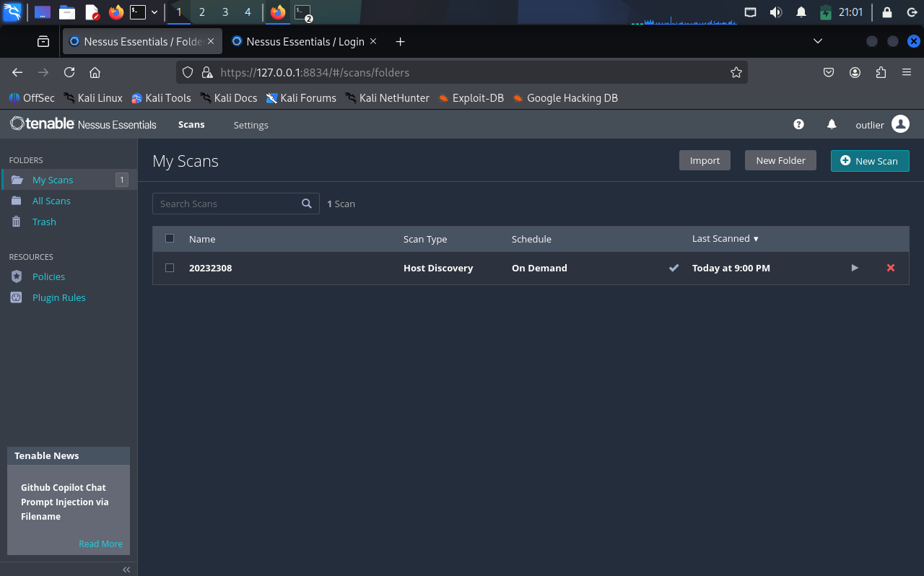Launch the 20232308 scan with play icon

tap(855, 268)
